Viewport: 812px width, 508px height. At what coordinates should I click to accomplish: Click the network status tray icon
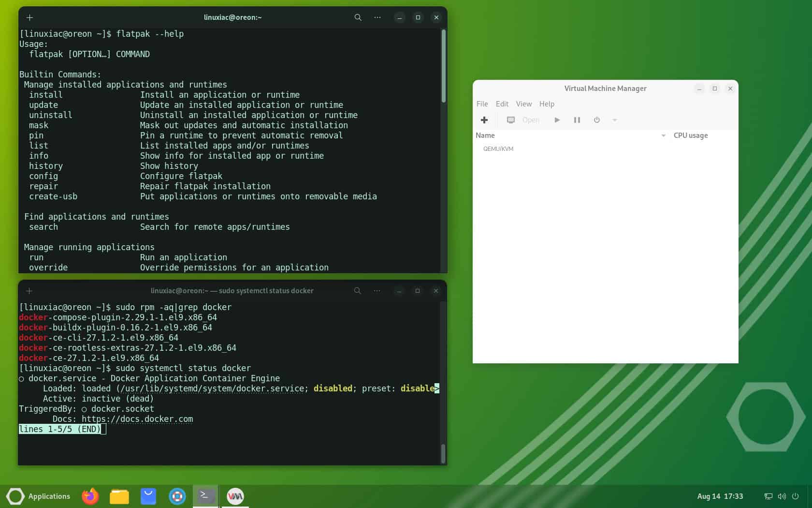(x=768, y=496)
